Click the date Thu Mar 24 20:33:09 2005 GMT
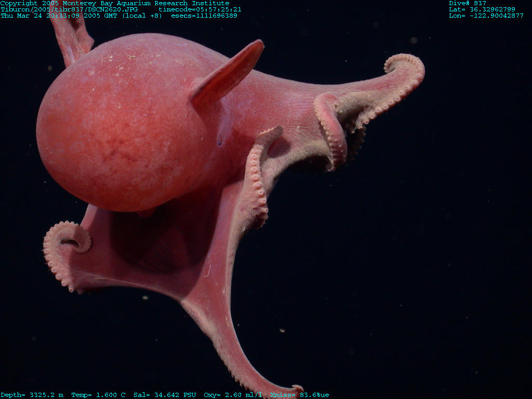532x399 pixels. (59, 16)
